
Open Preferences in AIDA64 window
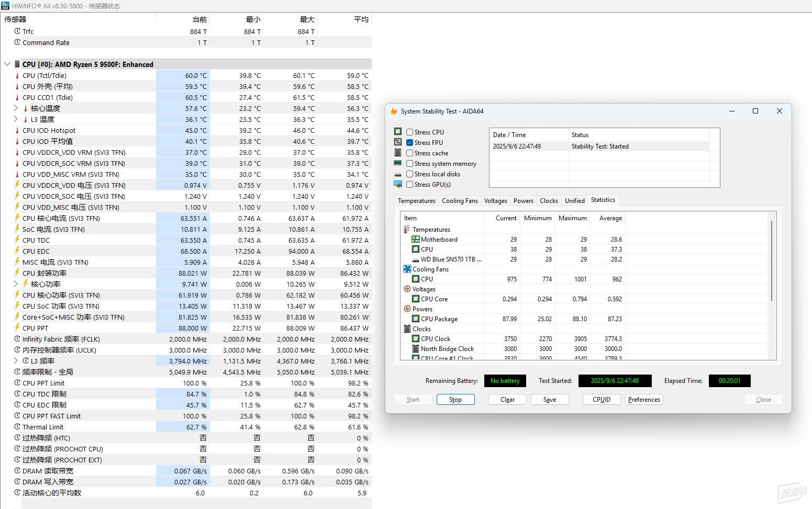pyautogui.click(x=644, y=399)
